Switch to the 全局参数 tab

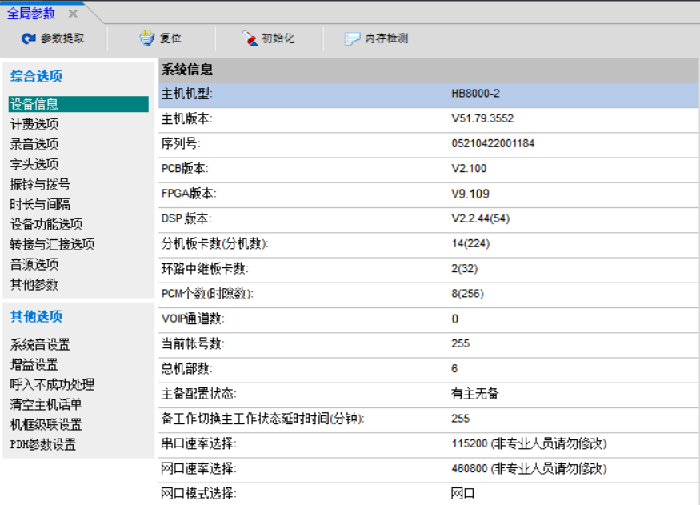pyautogui.click(x=31, y=13)
